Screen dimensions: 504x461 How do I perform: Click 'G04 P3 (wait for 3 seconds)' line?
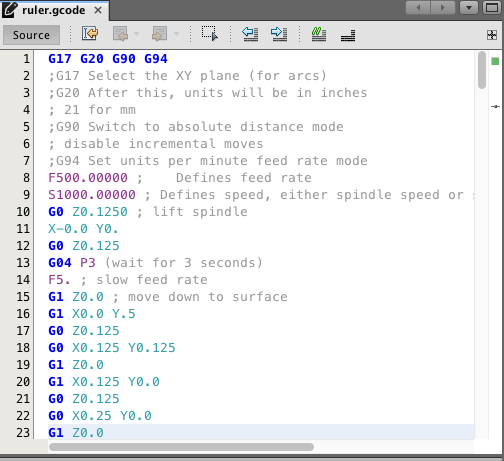coord(155,263)
